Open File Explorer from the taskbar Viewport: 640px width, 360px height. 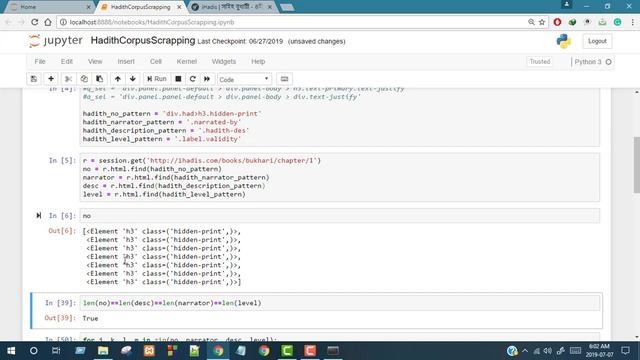103,351
